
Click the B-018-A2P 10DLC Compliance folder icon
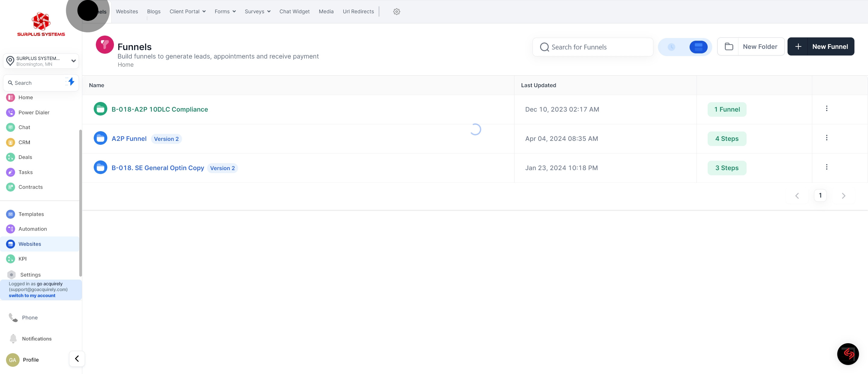[x=100, y=109]
